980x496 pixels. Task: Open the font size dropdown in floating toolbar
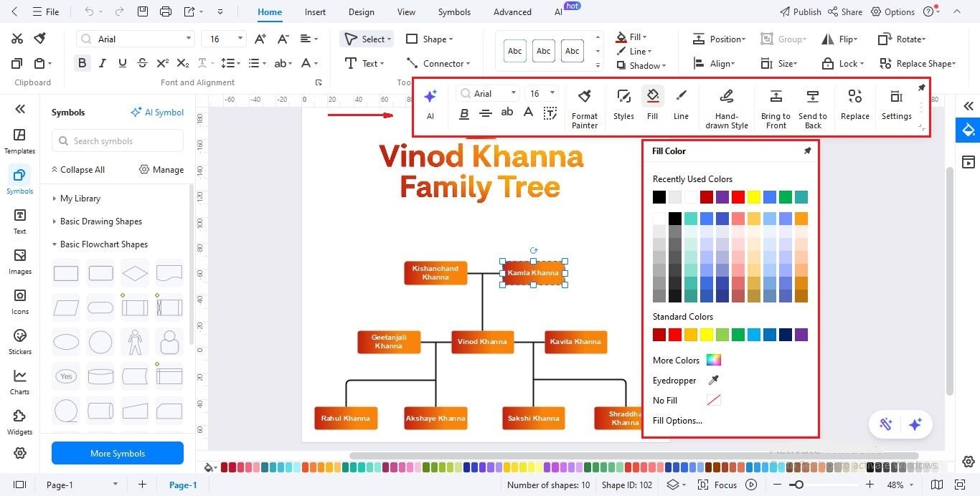[x=554, y=93]
